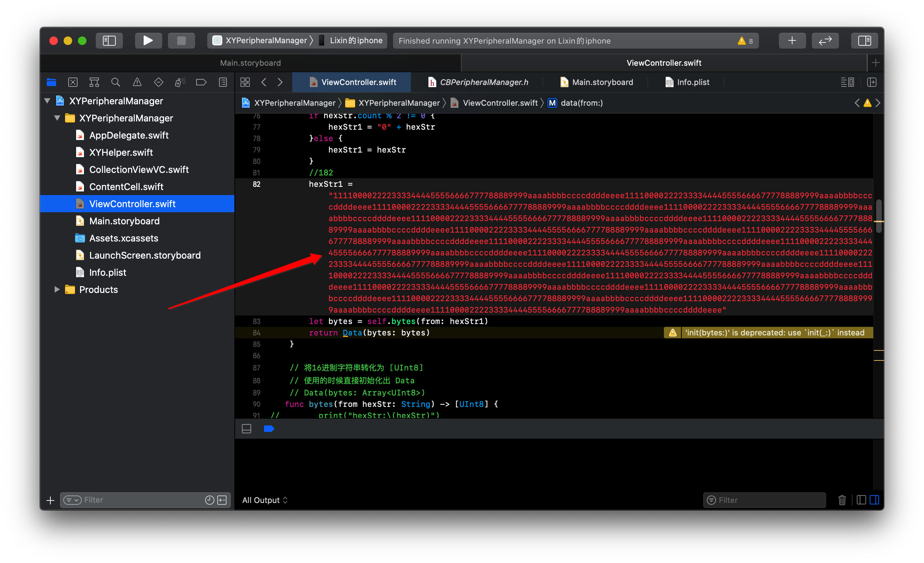Open the Find navigator (magnifier icon)
The height and width of the screenshot is (563, 924).
click(x=115, y=82)
